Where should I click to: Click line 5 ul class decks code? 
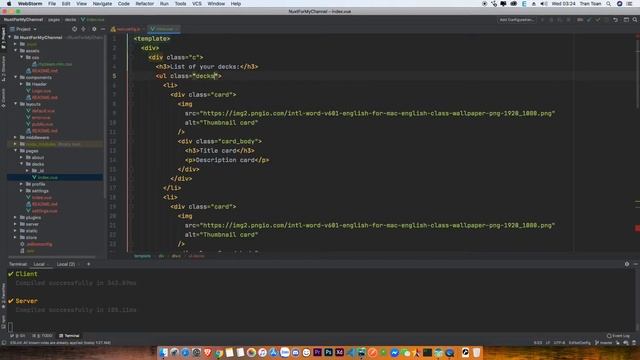[189, 76]
